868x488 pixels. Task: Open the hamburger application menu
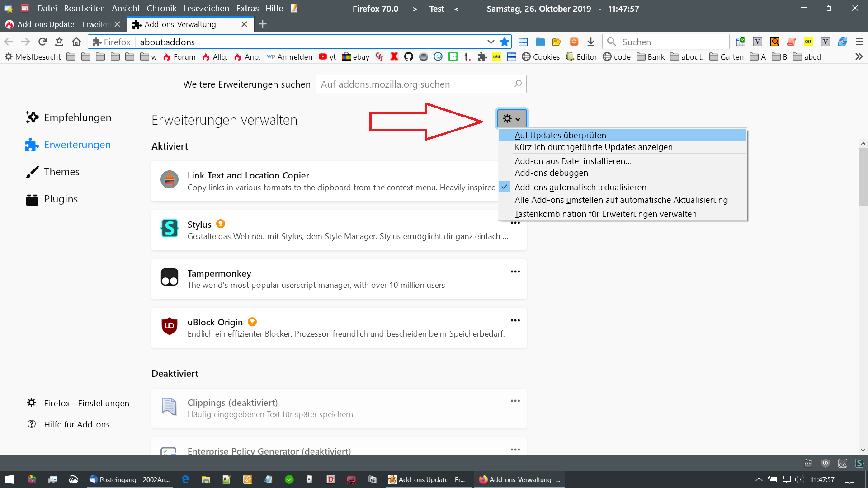(x=859, y=42)
